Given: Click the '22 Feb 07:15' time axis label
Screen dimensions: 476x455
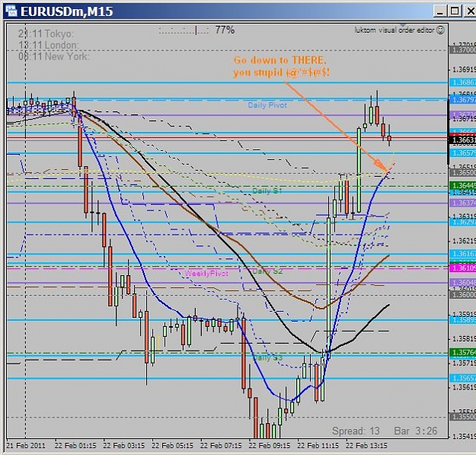Looking at the screenshot, I should (x=221, y=446).
